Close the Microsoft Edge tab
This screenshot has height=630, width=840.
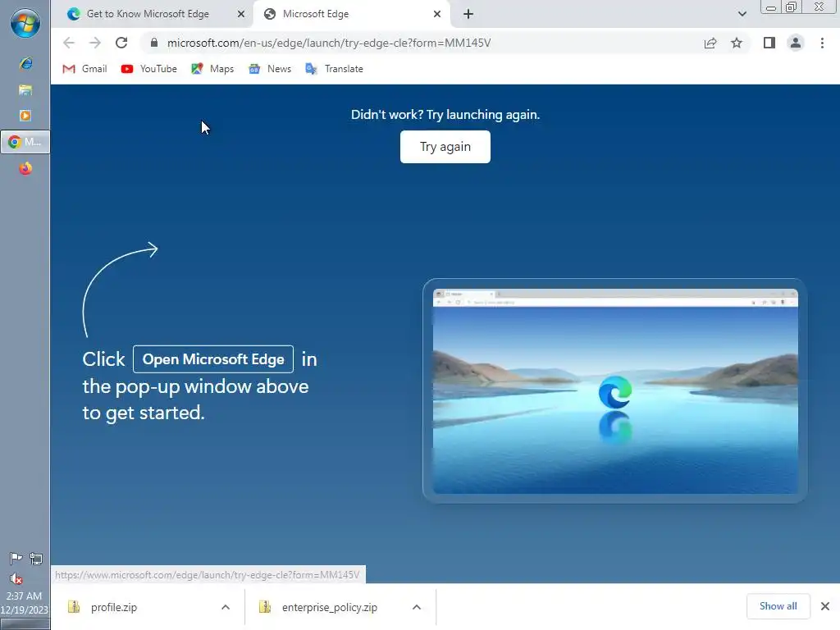pyautogui.click(x=437, y=14)
